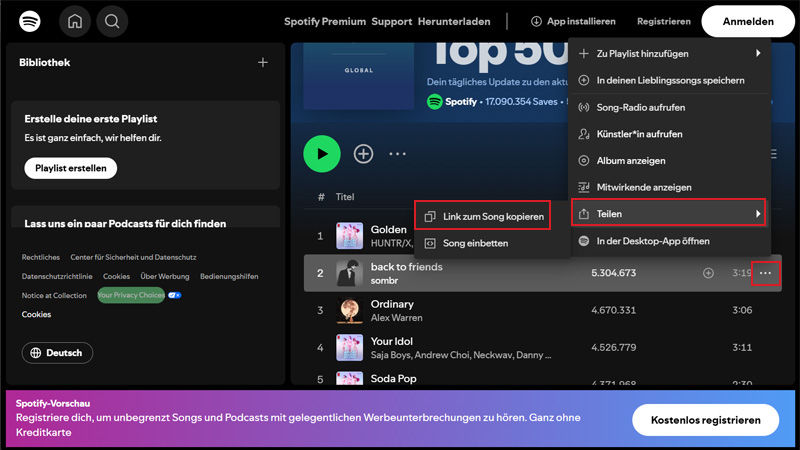Click the Your Idol album thumbnail

click(x=349, y=347)
